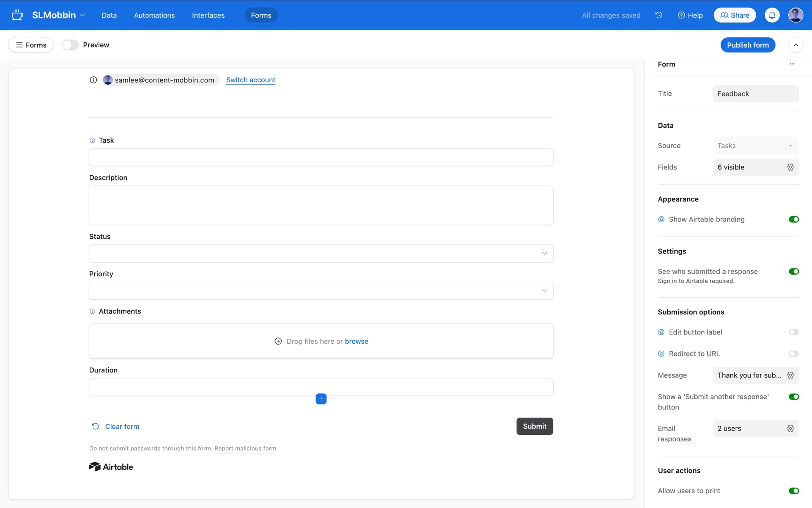The image size is (812, 508).
Task: Toggle the Preview switch
Action: click(x=70, y=45)
